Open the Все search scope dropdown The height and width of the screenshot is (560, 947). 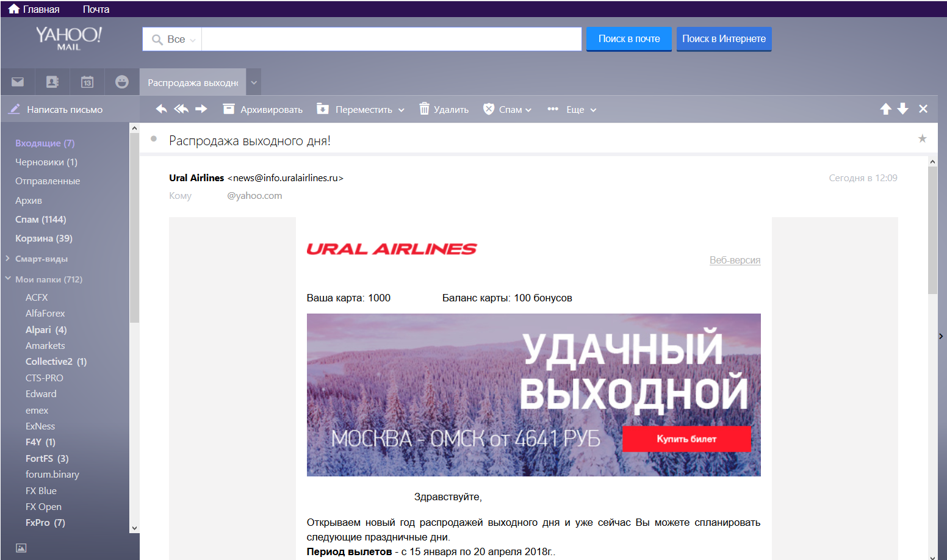[173, 39]
